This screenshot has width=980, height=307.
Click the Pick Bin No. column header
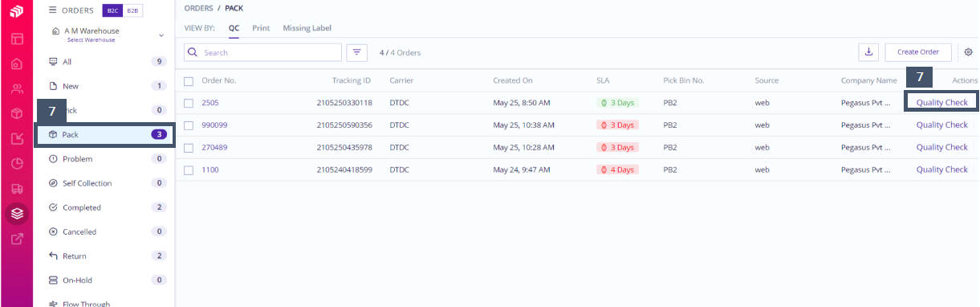click(x=684, y=80)
